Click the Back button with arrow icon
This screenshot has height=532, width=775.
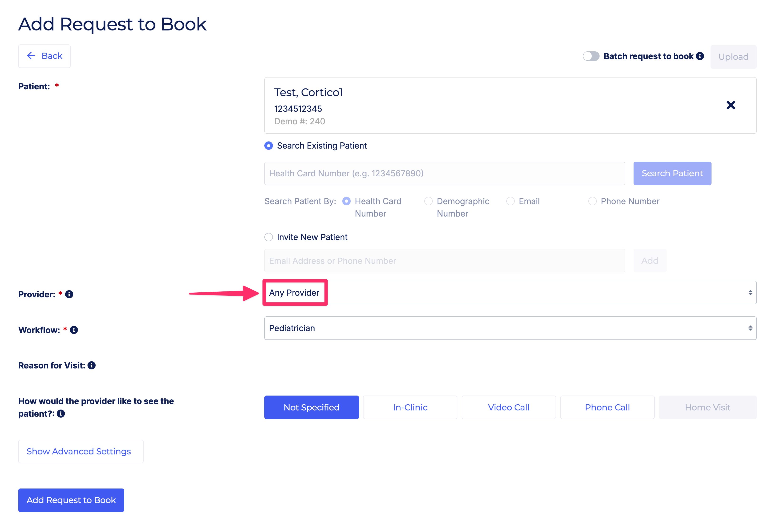pyautogui.click(x=44, y=56)
